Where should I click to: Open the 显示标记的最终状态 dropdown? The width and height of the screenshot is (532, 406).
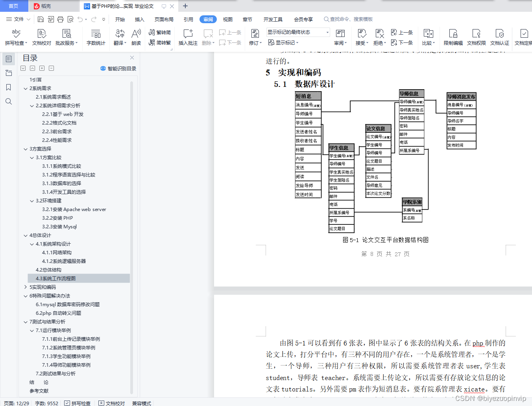(x=298, y=32)
